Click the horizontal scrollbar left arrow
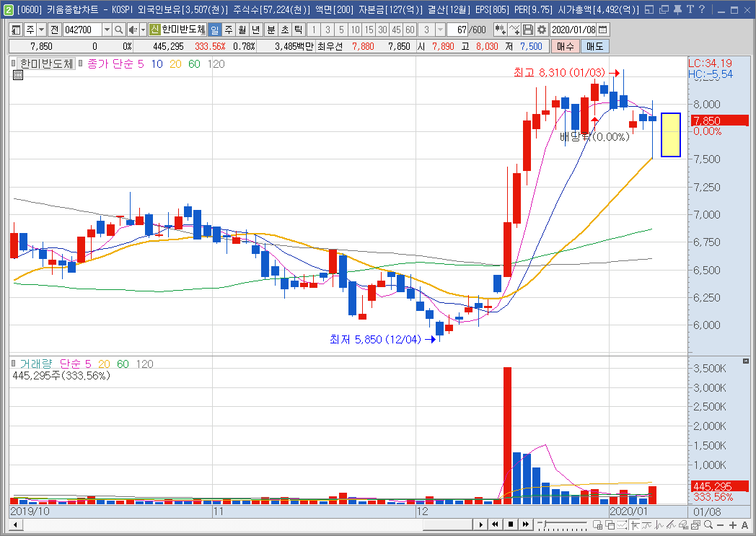Screen dimensions: 756x536 [x=15, y=525]
